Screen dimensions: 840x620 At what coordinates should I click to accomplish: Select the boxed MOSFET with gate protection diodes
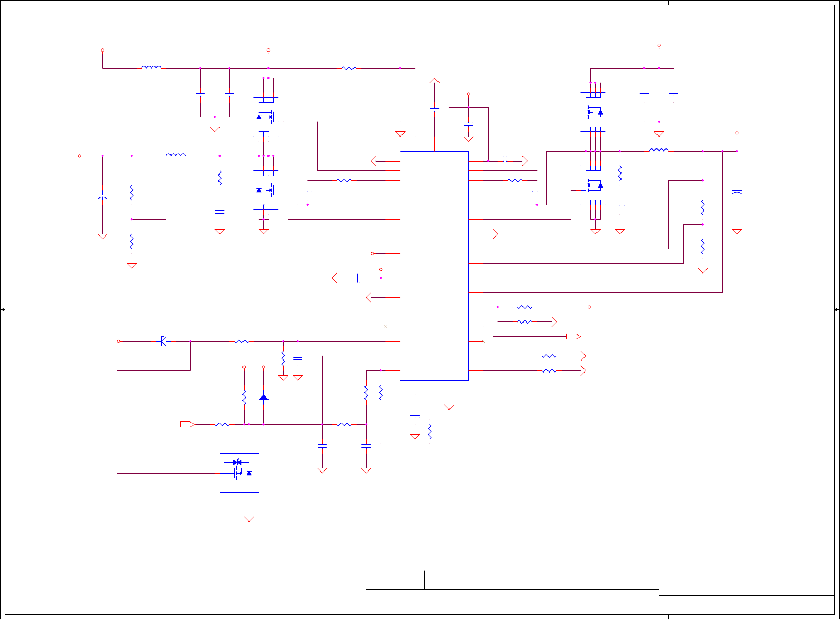click(239, 473)
